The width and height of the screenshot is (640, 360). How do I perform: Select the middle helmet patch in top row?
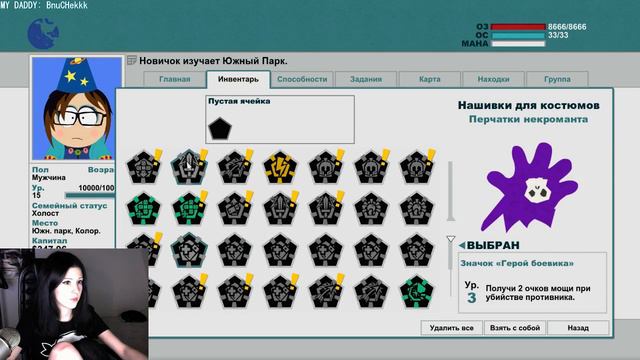pos(371,167)
